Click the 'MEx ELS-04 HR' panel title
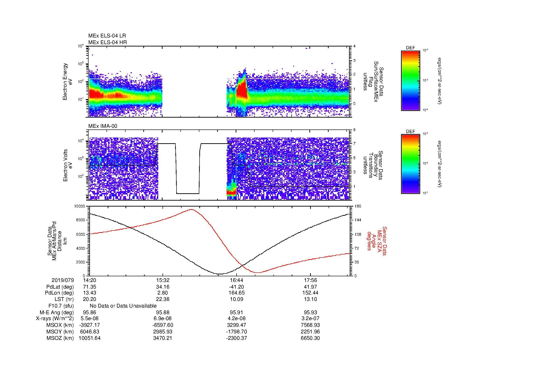Image resolution: width=555 pixels, height=392 pixels. point(107,42)
